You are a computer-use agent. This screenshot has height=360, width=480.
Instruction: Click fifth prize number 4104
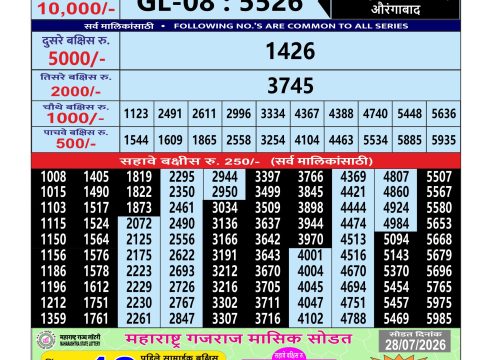[x=307, y=140]
